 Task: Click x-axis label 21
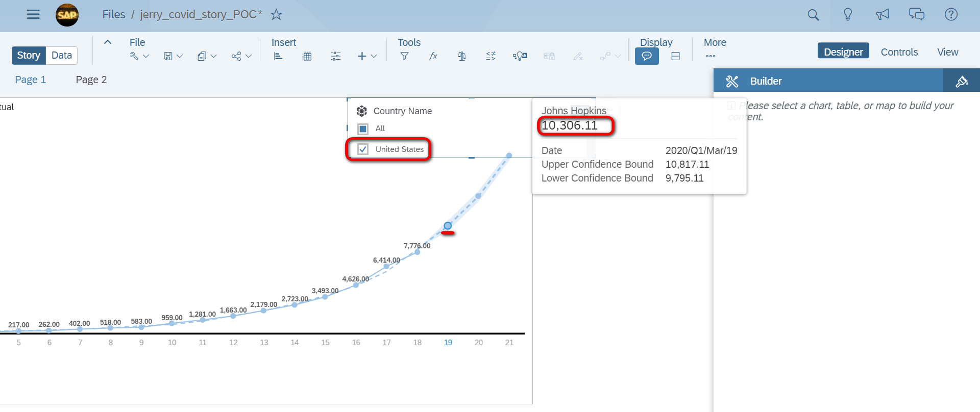click(x=509, y=343)
